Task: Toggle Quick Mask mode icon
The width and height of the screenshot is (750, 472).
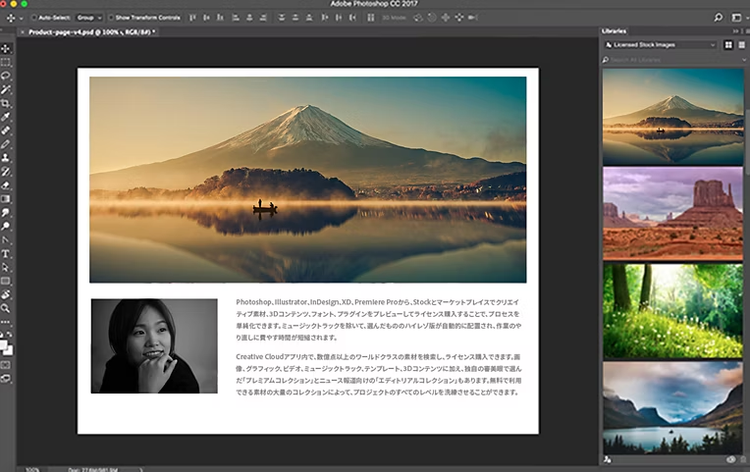Action: pos(6,364)
